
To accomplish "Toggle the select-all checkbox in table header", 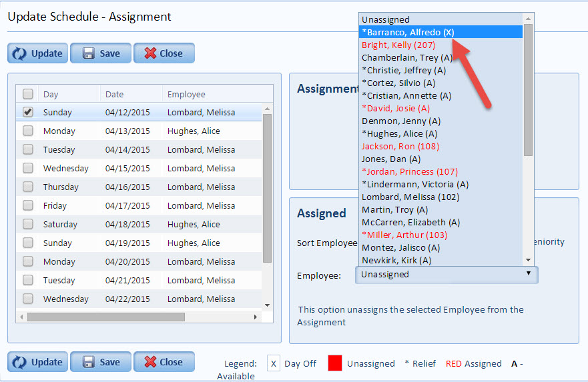I will (x=28, y=94).
